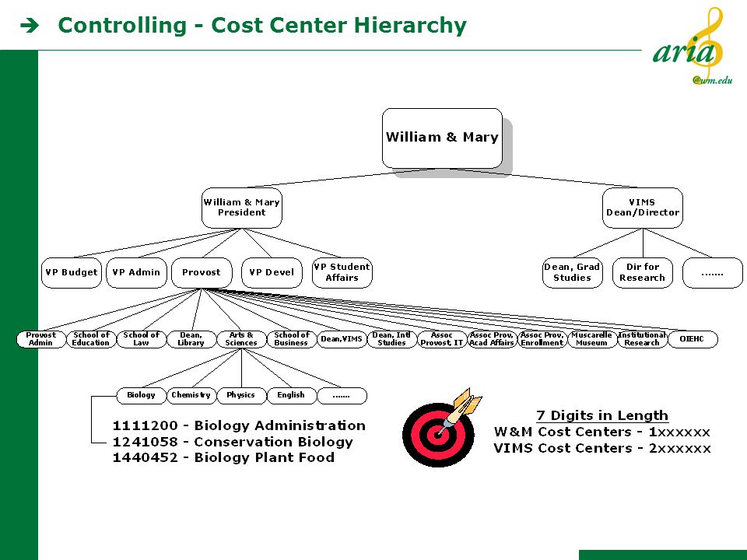
Task: Click the dart target bullseye image
Action: coord(441,428)
